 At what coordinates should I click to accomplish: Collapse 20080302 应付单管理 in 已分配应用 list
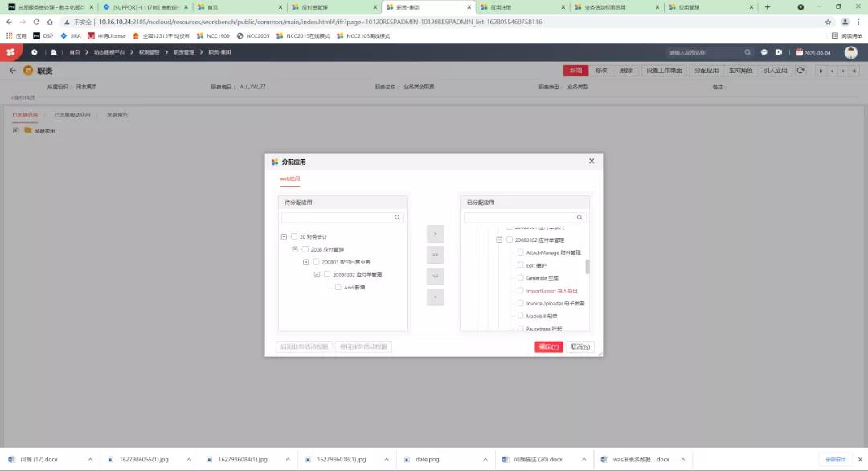pyautogui.click(x=498, y=239)
